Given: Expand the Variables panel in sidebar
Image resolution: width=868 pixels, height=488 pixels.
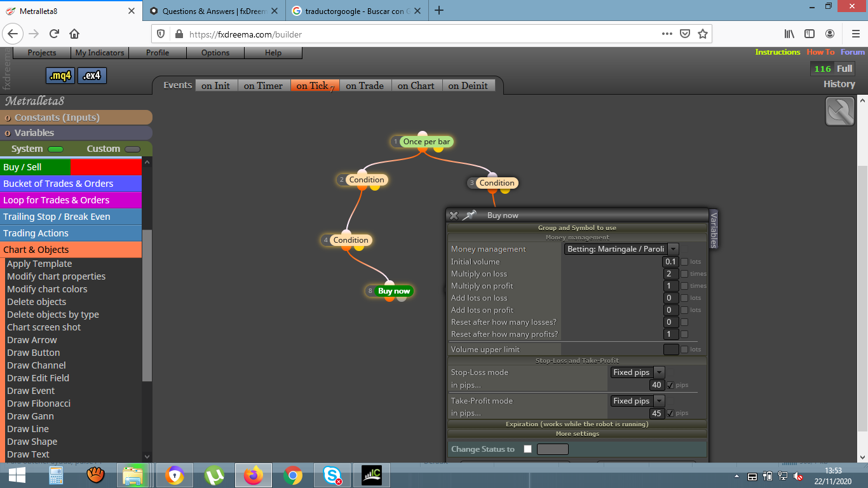Looking at the screenshot, I should 76,133.
